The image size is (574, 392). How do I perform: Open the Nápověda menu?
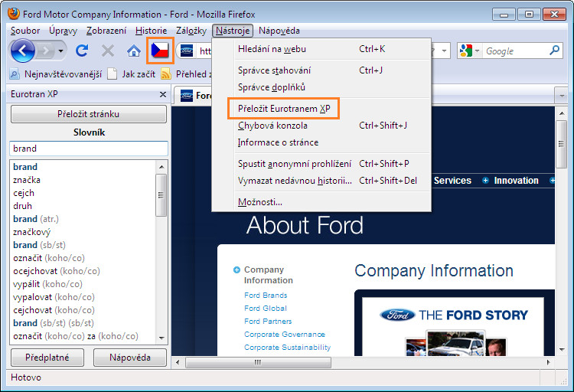(279, 31)
